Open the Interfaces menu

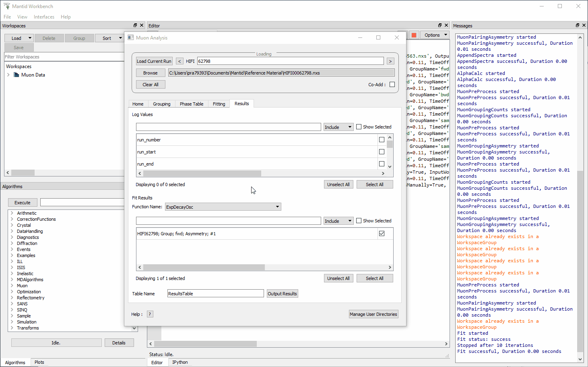[44, 17]
